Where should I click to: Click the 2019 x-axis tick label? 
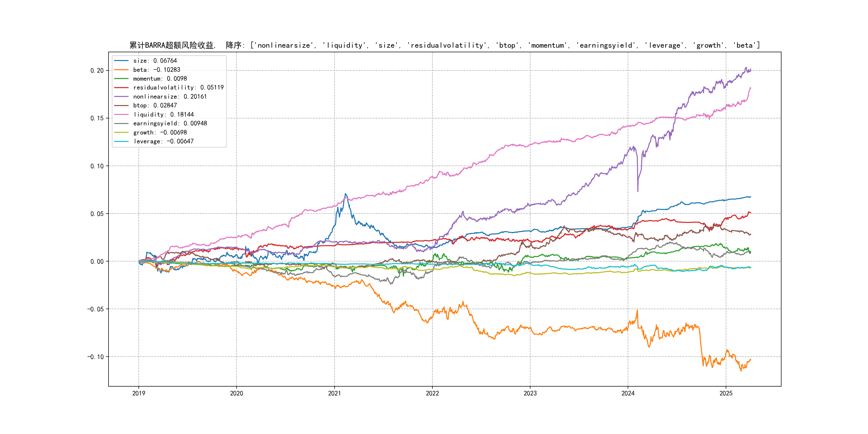(x=139, y=393)
